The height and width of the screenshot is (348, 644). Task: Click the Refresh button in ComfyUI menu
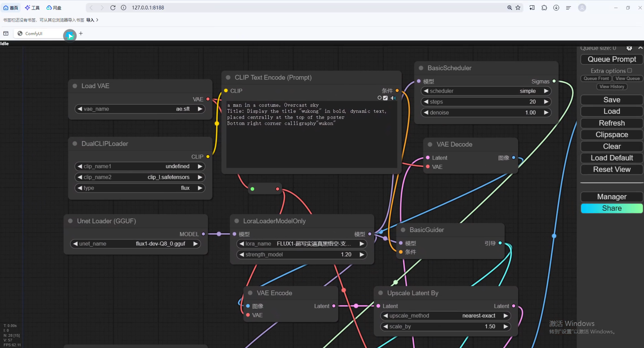(x=612, y=123)
